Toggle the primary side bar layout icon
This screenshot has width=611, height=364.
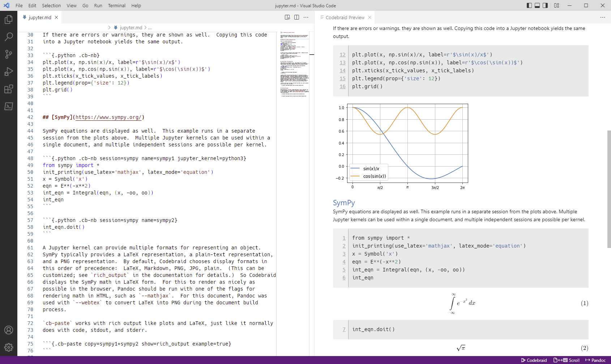coord(529,5)
